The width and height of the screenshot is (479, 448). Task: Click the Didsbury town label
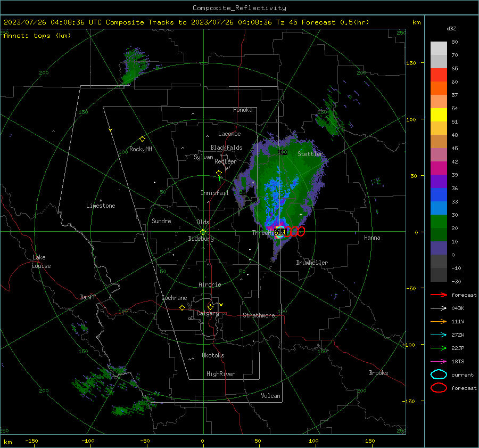[201, 239]
